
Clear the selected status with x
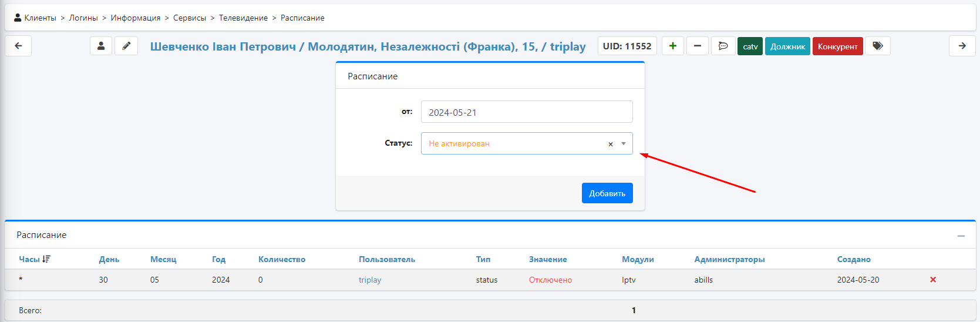tap(610, 144)
